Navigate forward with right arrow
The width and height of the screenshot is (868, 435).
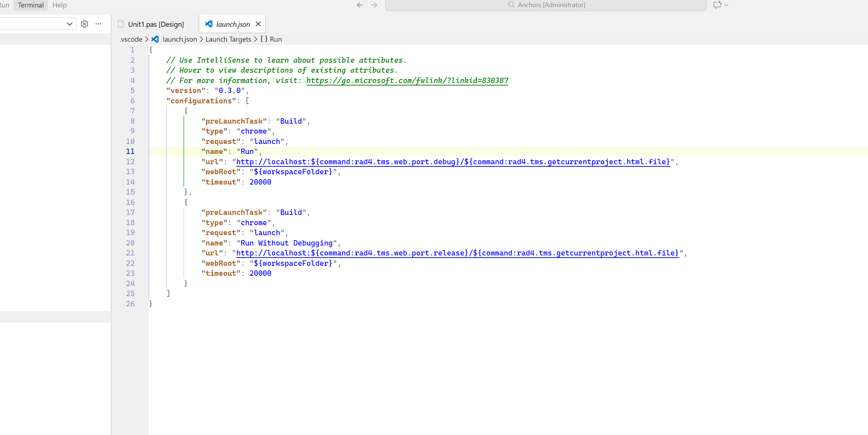(x=374, y=5)
